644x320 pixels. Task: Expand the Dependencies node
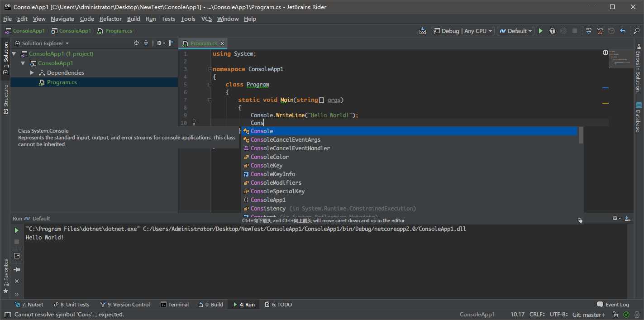(32, 73)
